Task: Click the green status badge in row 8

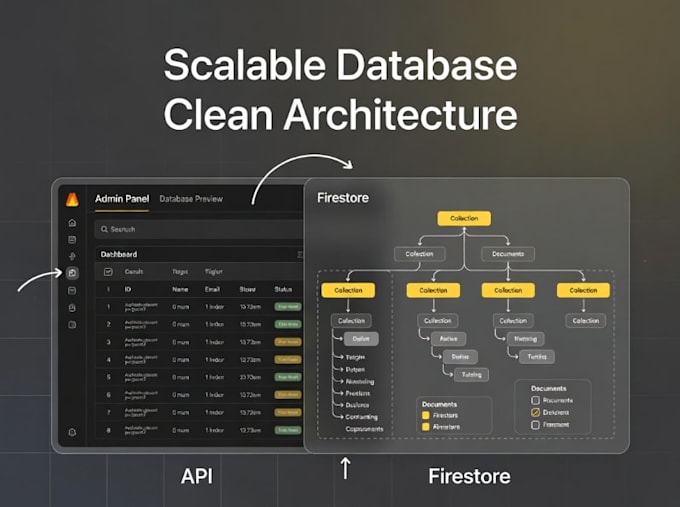Action: click(288, 430)
